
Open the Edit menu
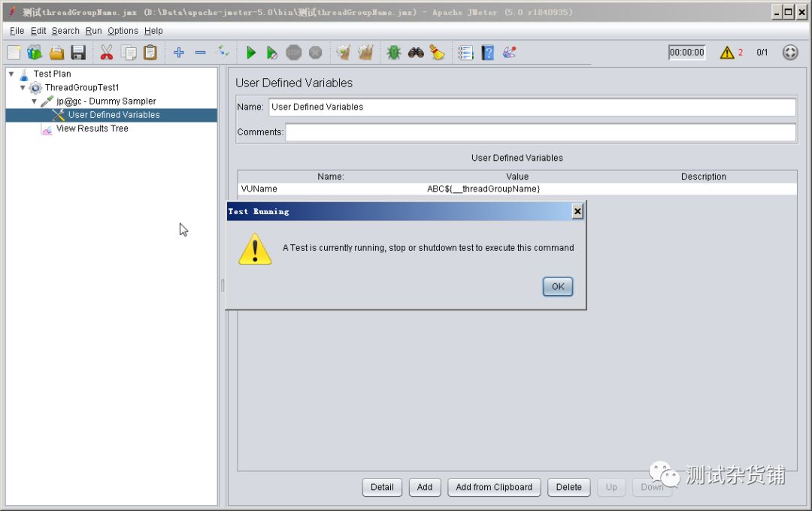pos(38,31)
